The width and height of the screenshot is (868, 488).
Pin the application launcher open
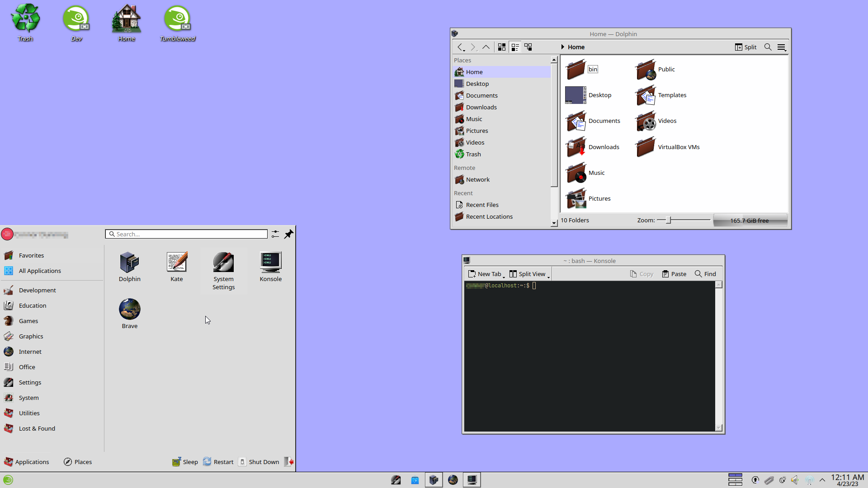pyautogui.click(x=288, y=234)
